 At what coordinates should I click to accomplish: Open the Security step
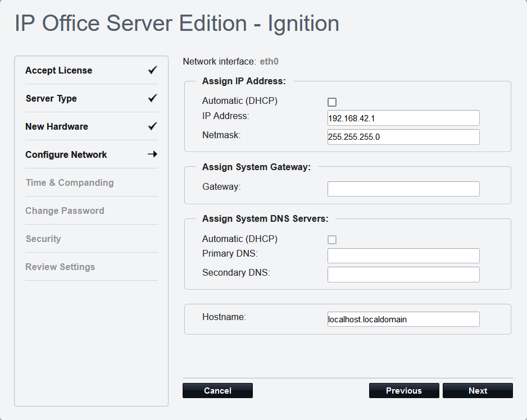pos(43,239)
